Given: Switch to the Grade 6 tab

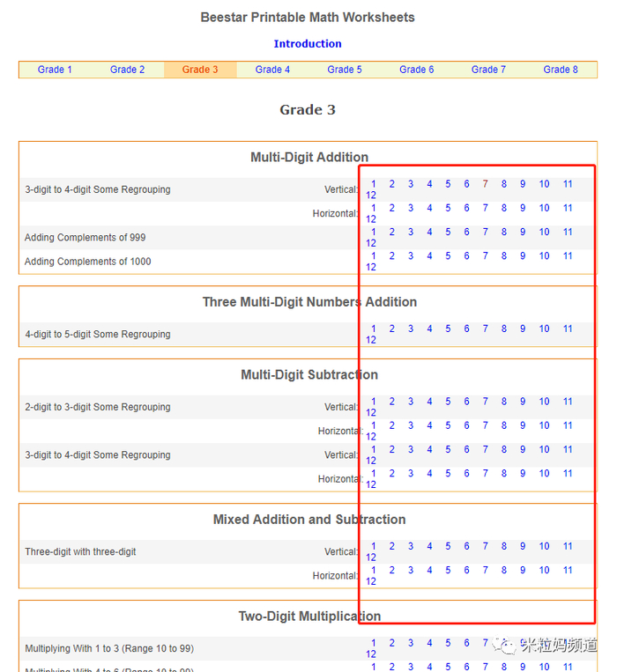Looking at the screenshot, I should coord(416,70).
